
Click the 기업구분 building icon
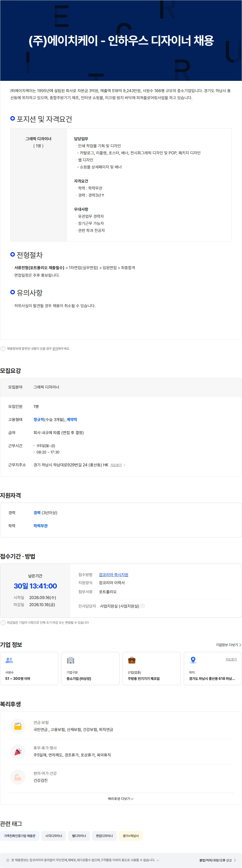[71, 660]
